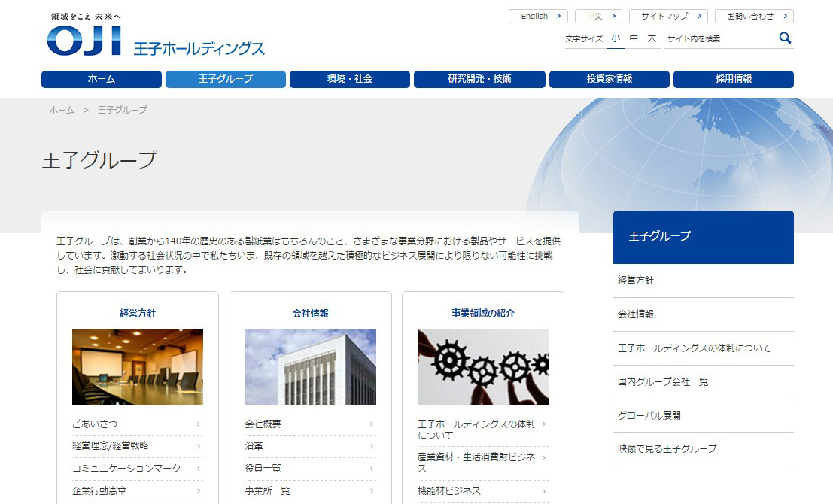Viewport: 833px width, 504px height.
Task: Go to ホーム in main navigation
Action: tap(102, 79)
